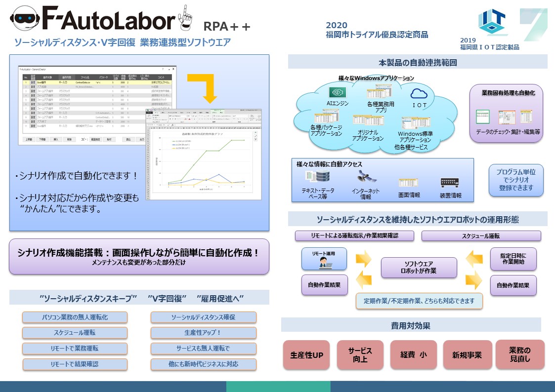Screen dimensions: 555x392
Task: Click the 装置情報 device icon
Action: pos(450,182)
